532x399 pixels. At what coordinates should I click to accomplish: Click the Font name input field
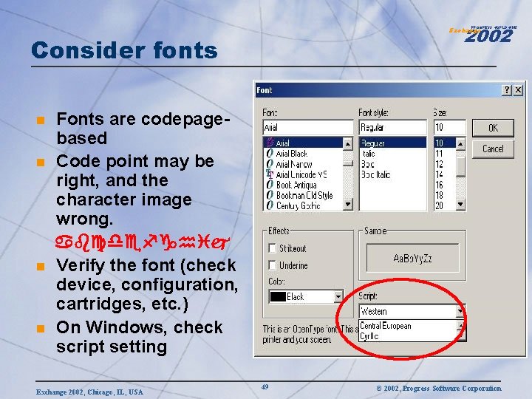click(x=307, y=128)
